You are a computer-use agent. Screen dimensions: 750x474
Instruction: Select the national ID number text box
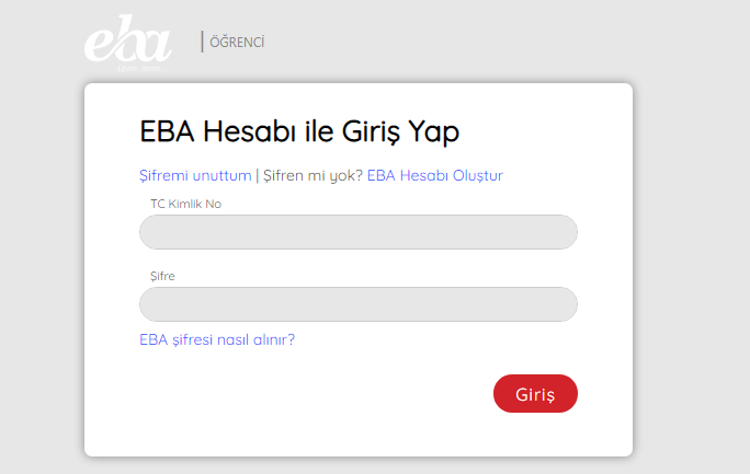click(358, 232)
